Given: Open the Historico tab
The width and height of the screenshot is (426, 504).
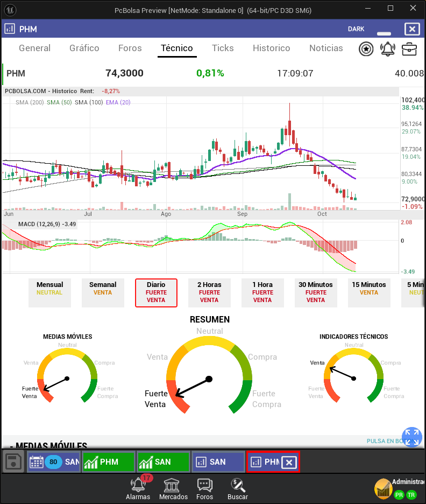Looking at the screenshot, I should pos(271,48).
